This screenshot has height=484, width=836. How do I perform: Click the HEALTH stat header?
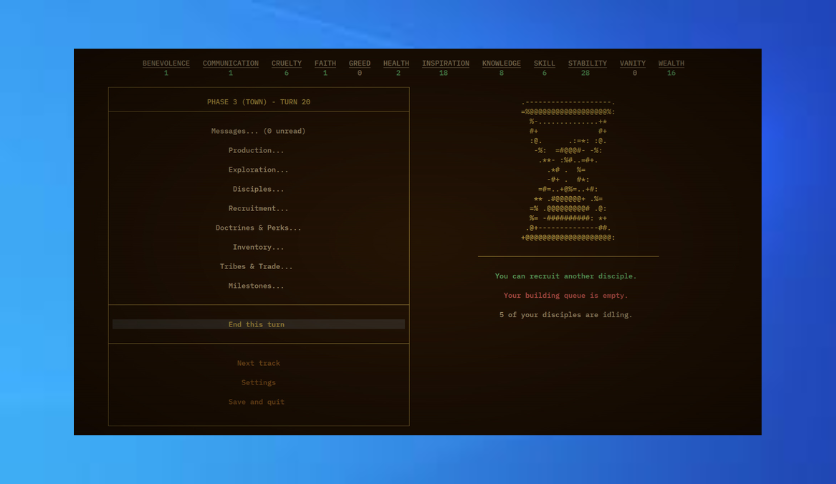tap(396, 63)
